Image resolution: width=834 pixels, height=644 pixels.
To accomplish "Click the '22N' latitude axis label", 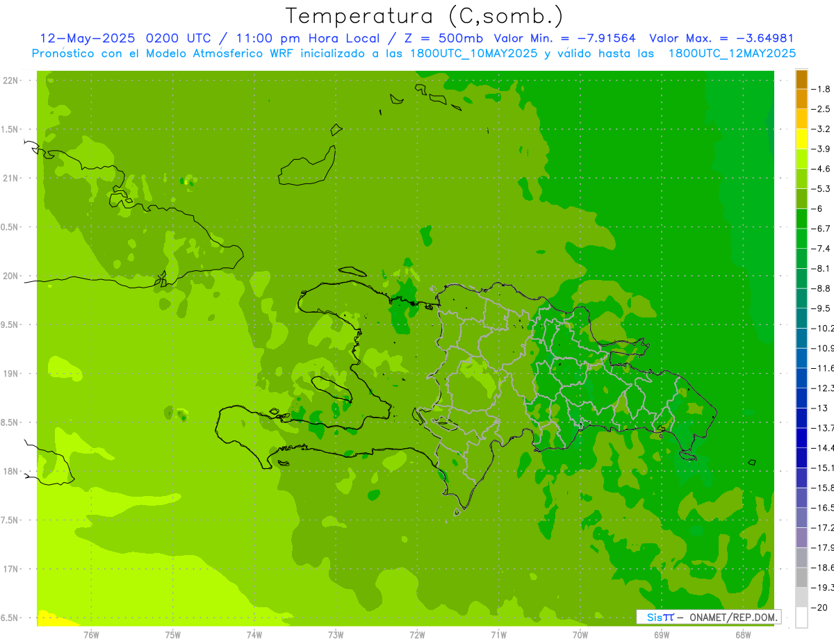I will pos(10,81).
